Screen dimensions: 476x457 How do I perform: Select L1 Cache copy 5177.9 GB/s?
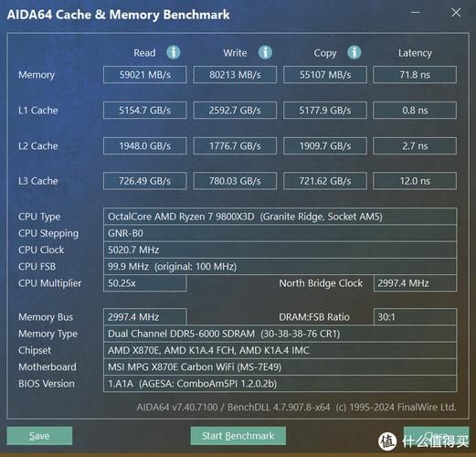(x=325, y=110)
